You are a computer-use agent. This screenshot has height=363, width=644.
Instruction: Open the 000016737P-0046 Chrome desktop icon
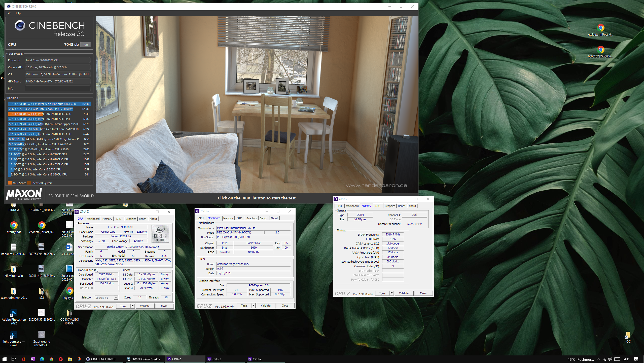click(x=600, y=52)
